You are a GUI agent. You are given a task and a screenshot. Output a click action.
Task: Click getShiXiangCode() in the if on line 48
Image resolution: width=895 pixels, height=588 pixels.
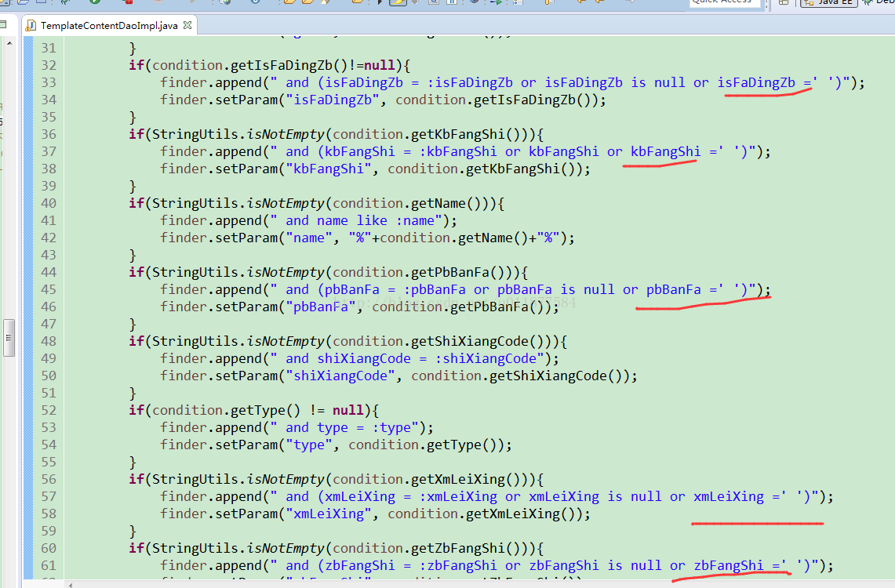coord(477,341)
